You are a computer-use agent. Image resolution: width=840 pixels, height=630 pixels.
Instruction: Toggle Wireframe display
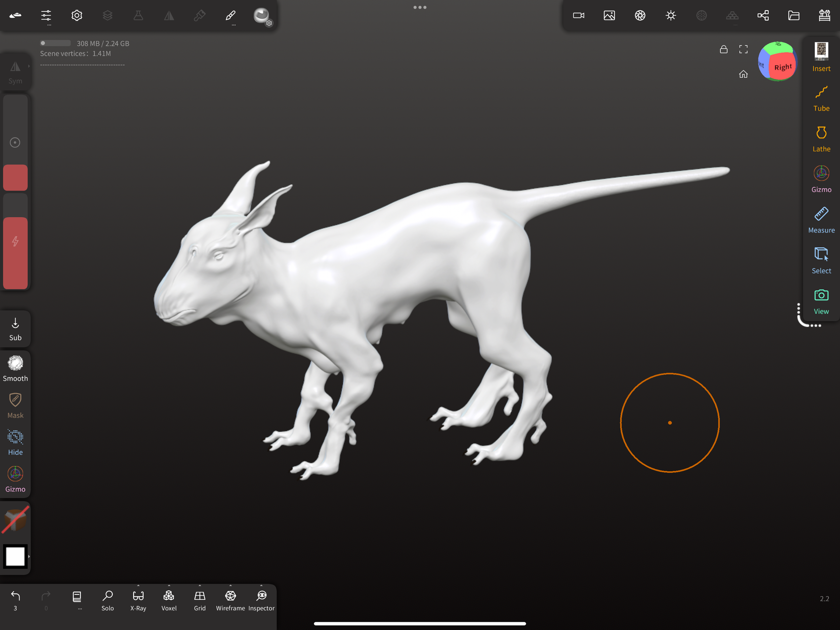[x=230, y=600]
